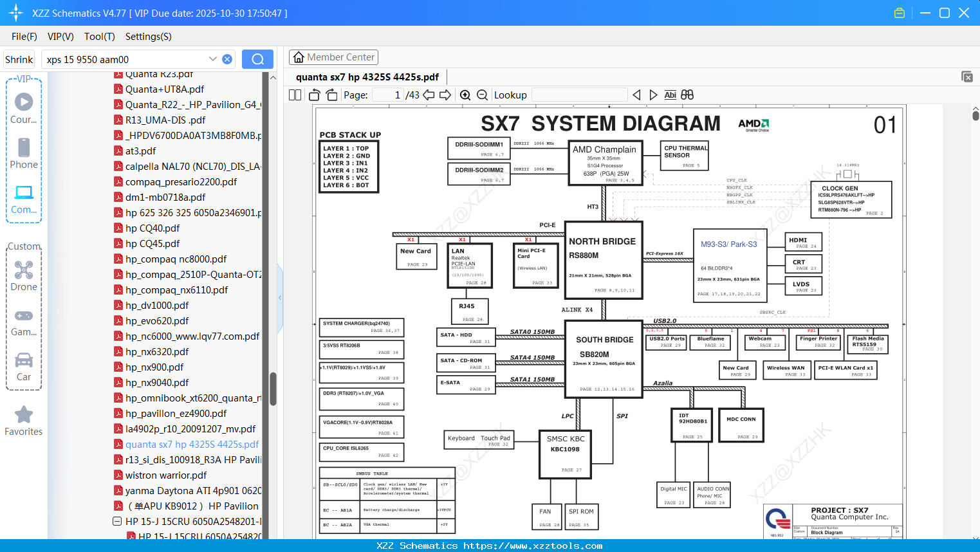Go to previous page arrow

point(429,95)
